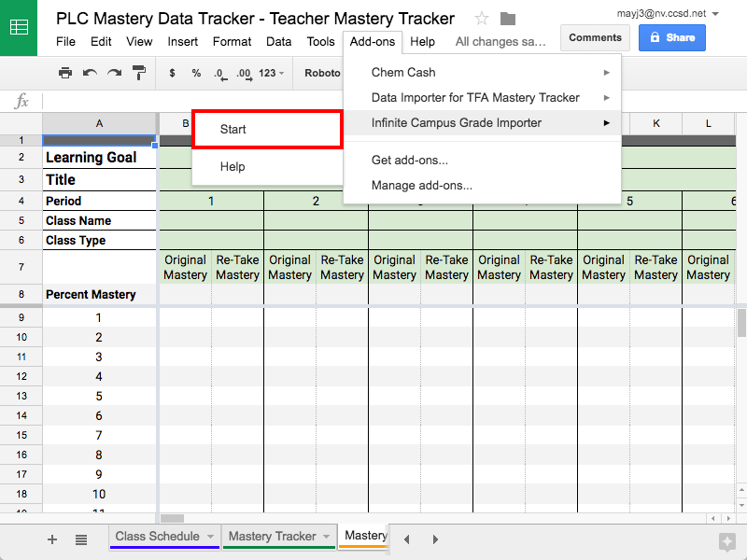
Task: Click the print icon in toolbar
Action: [65, 73]
